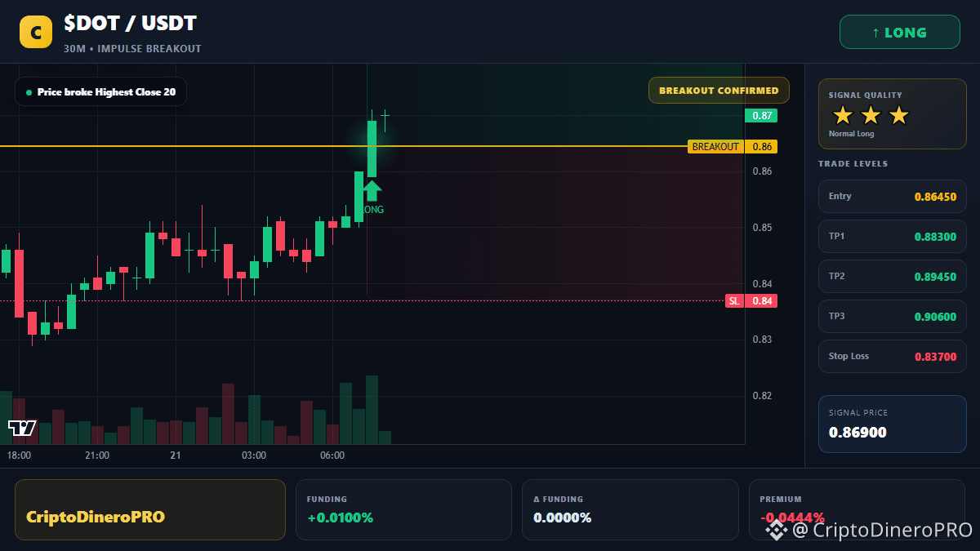Click the 'Price broke Highest Close 20' label

pyautogui.click(x=101, y=92)
